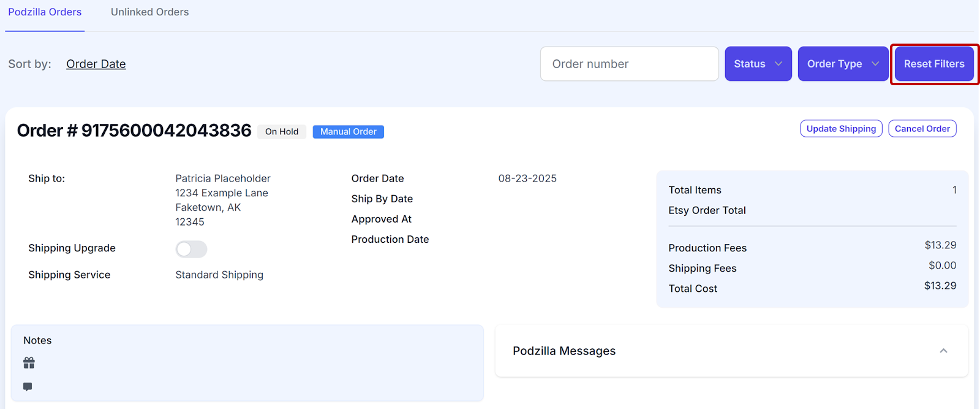Screen dimensions: 980x409
Task: Open the Status filter dropdown
Action: [x=758, y=64]
